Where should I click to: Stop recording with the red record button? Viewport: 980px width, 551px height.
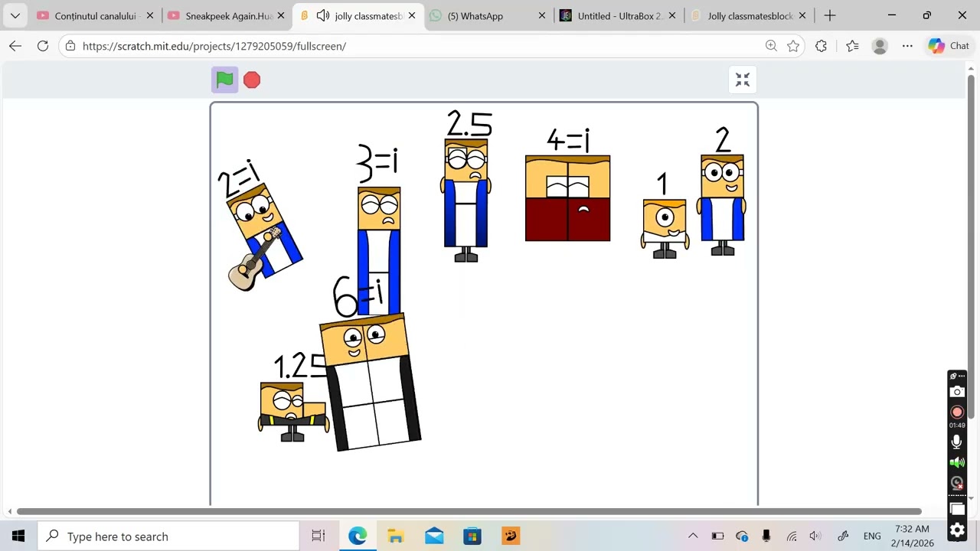(957, 412)
